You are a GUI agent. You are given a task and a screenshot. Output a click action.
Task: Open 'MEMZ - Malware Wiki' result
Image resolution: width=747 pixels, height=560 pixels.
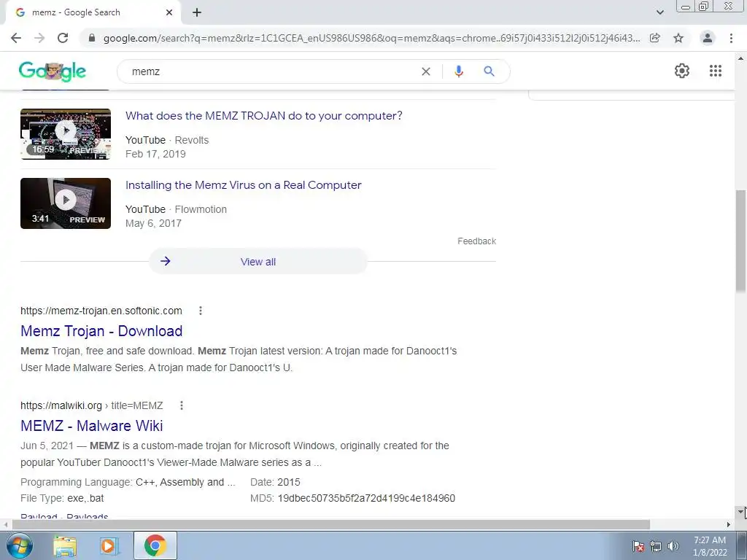91,426
